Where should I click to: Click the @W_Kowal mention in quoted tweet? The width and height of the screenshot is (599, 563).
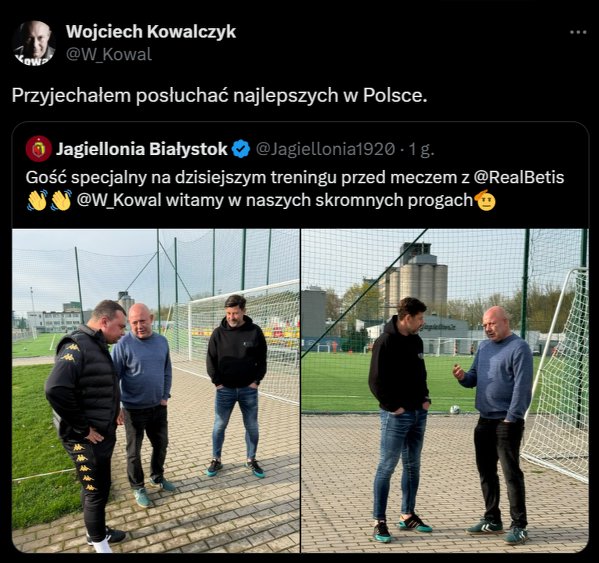[x=119, y=200]
